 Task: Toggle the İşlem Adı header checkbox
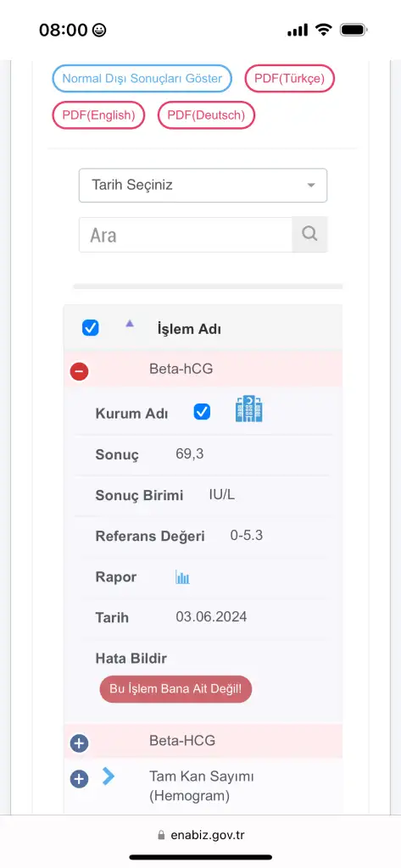tap(90, 328)
